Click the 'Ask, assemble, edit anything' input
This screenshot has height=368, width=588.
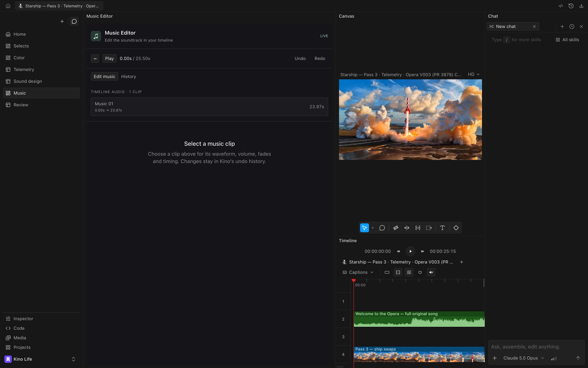coord(536,347)
